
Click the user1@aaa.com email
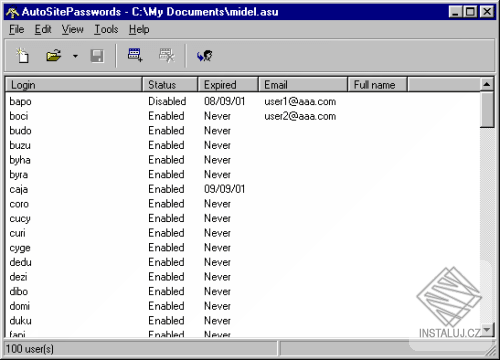coord(300,102)
